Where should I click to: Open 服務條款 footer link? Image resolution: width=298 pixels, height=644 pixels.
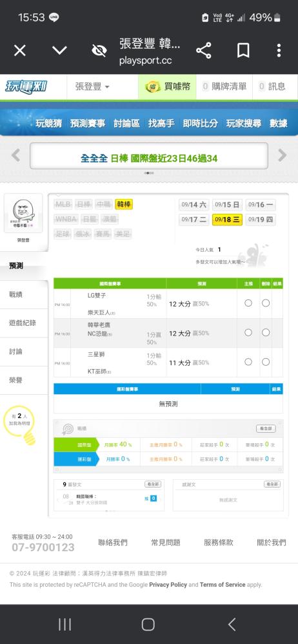coord(219,542)
